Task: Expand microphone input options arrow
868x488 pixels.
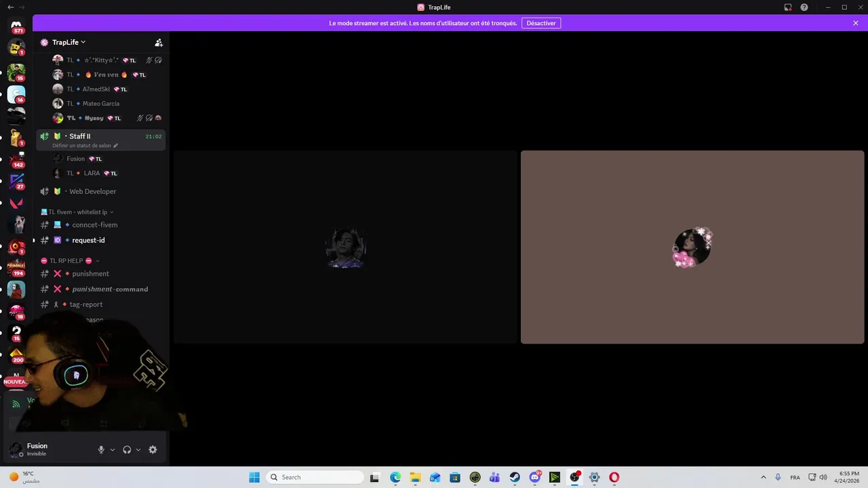Action: (113, 449)
